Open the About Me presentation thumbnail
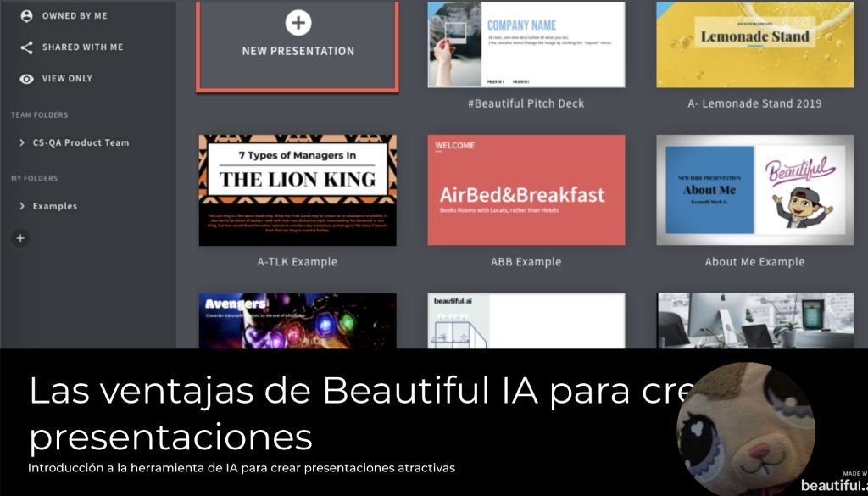Image resolution: width=868 pixels, height=496 pixels. click(755, 190)
